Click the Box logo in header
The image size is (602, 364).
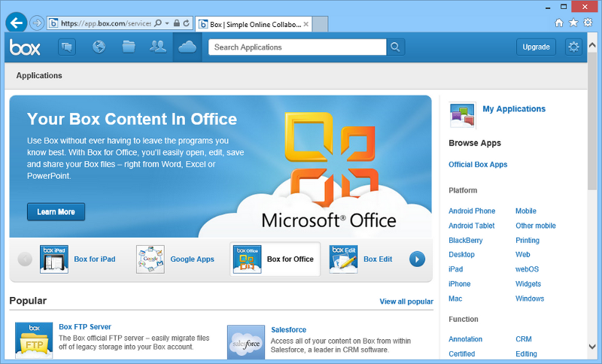(x=25, y=47)
